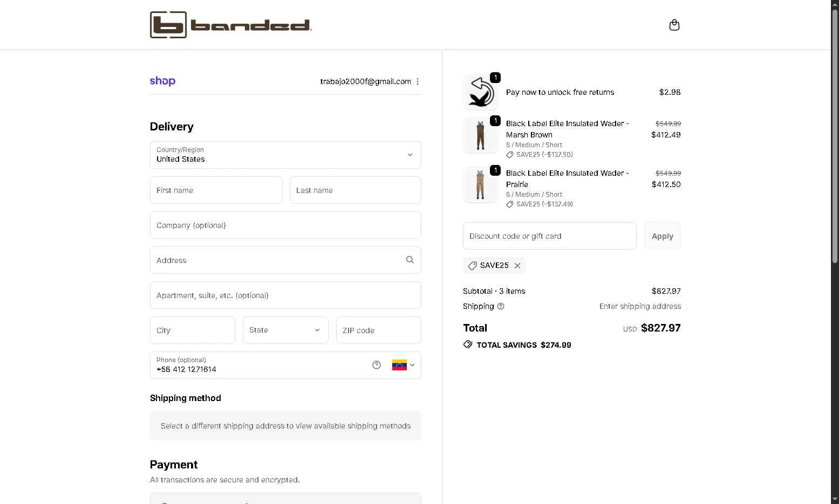The width and height of the screenshot is (839, 504).
Task: Click the $412.50 price
Action: point(666,184)
